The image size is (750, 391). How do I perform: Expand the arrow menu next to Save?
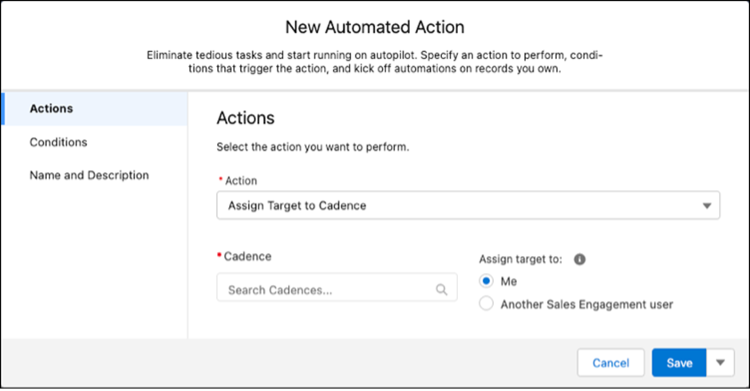(720, 363)
